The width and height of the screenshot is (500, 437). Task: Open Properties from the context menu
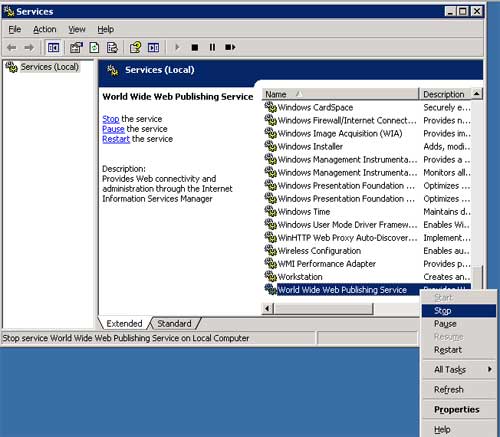click(x=459, y=409)
